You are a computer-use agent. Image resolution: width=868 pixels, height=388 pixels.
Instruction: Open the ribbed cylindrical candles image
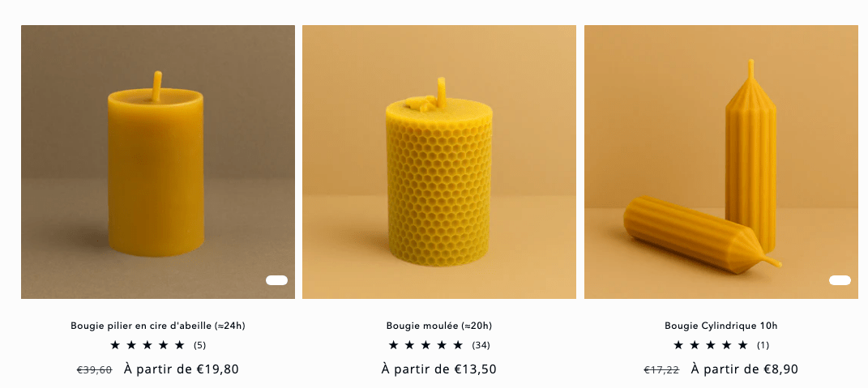click(x=720, y=162)
